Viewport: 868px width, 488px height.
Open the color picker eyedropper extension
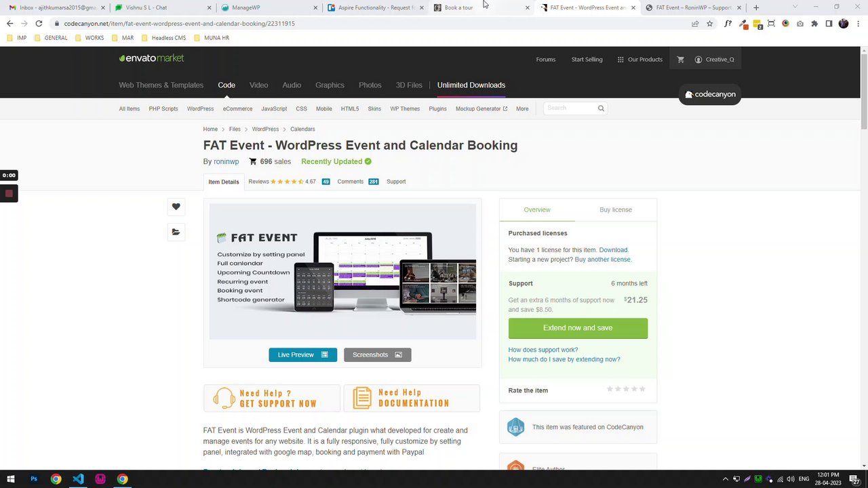coord(743,23)
